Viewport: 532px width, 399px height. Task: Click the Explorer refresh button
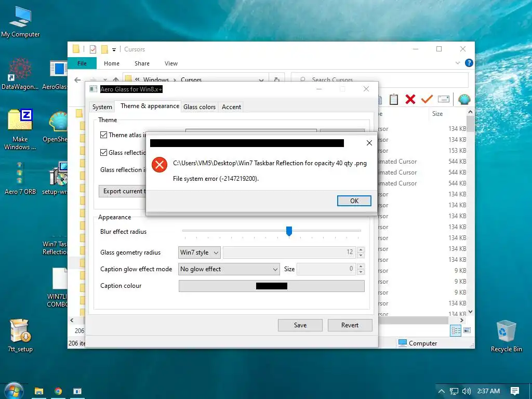[277, 80]
